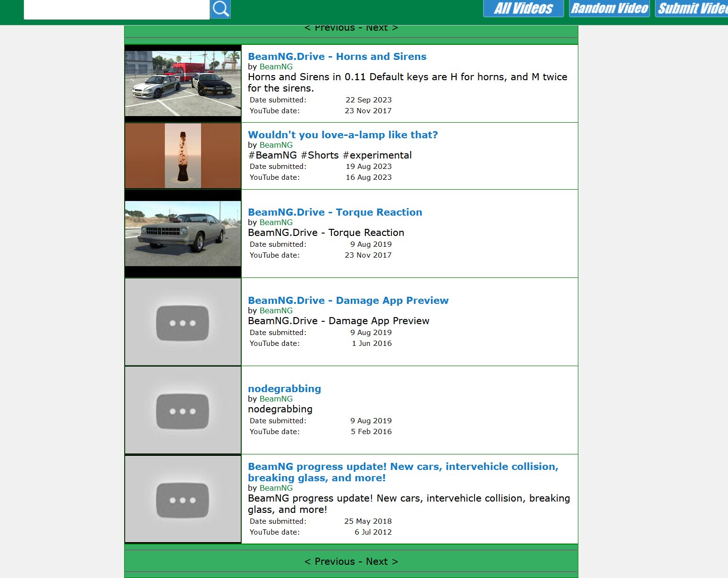
Task: Click the magnifying glass search icon
Action: pyautogui.click(x=220, y=8)
